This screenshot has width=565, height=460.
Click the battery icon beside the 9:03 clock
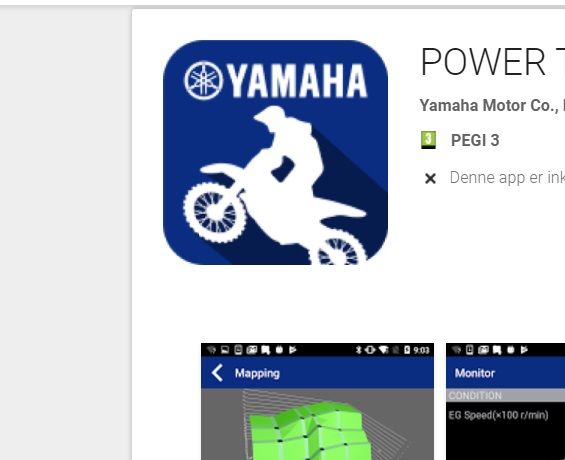(407, 350)
